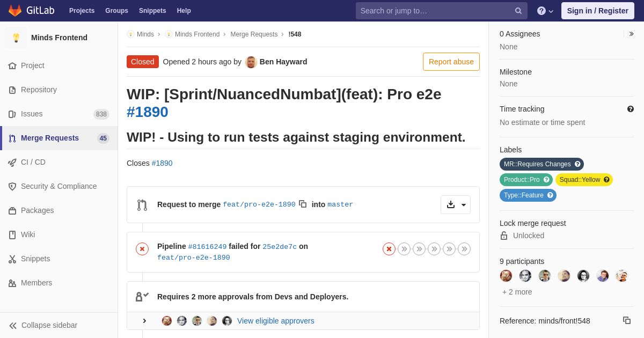Click the Unlocked padlock icon
Viewport: 644px width, 338px height.
504,236
